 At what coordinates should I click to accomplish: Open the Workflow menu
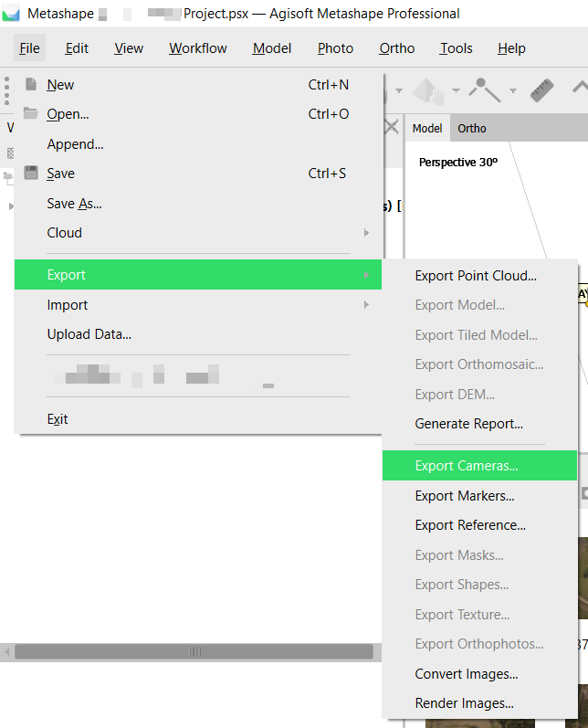pos(198,47)
